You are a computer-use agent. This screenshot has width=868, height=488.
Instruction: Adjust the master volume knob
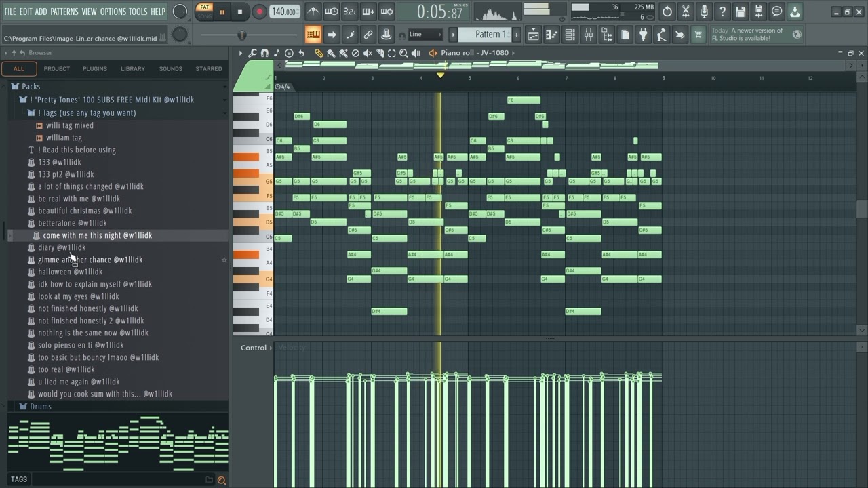pos(180,12)
